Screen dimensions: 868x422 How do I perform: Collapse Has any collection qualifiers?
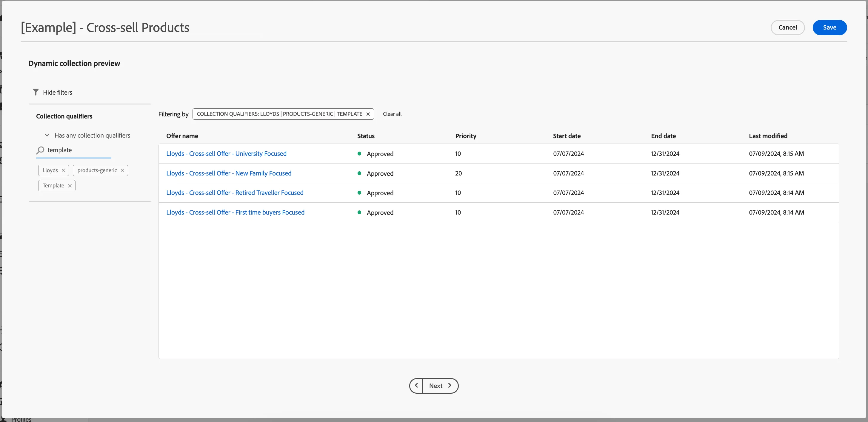click(x=47, y=135)
